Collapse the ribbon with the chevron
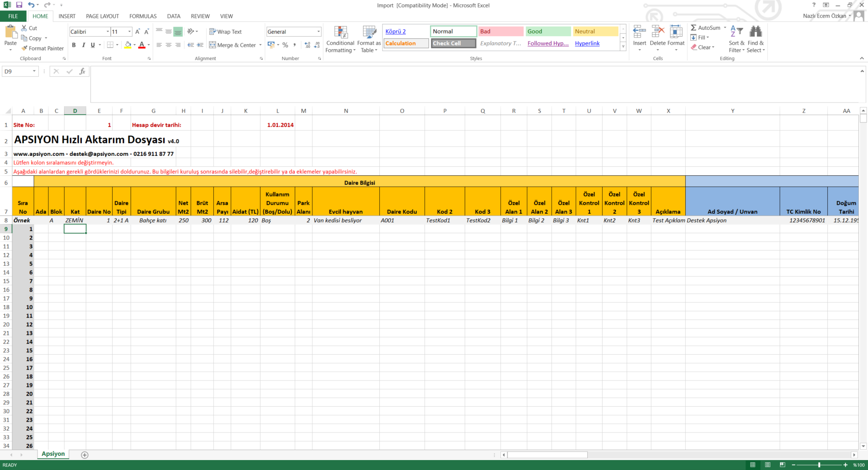This screenshot has width=868, height=470. 862,58
